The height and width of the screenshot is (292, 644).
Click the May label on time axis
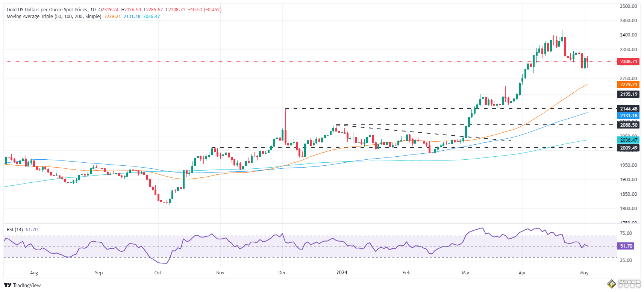pyautogui.click(x=584, y=273)
